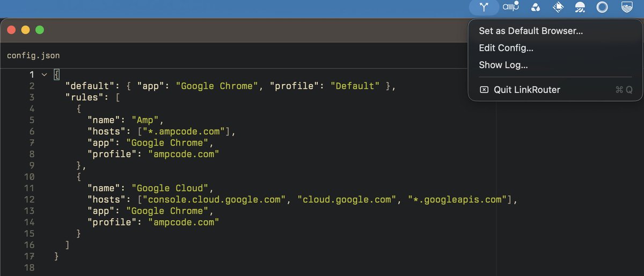This screenshot has width=644, height=276.
Task: Click the white ring menu bar icon
Action: [602, 7]
